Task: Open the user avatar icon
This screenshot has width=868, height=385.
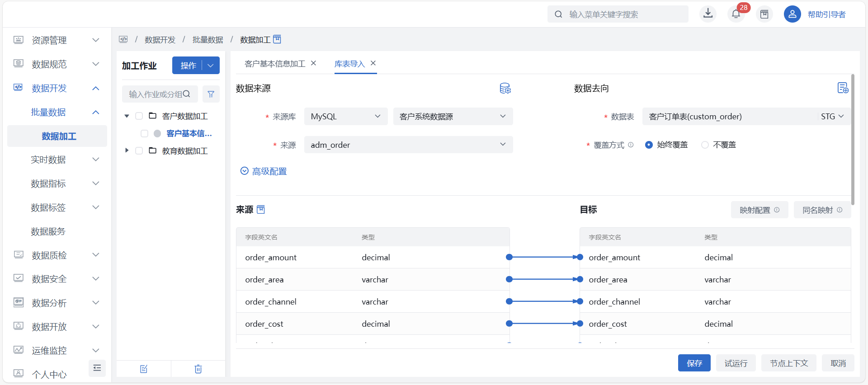Action: pyautogui.click(x=792, y=14)
